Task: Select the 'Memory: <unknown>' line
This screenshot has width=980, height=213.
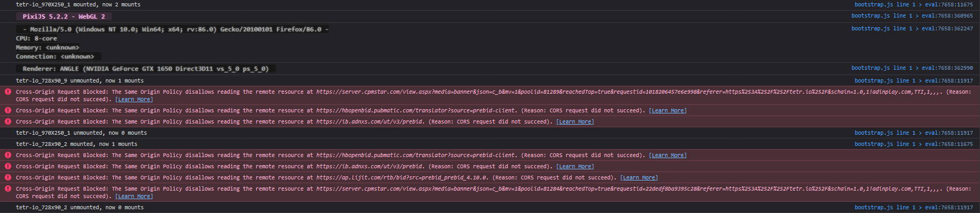Action: click(x=47, y=47)
